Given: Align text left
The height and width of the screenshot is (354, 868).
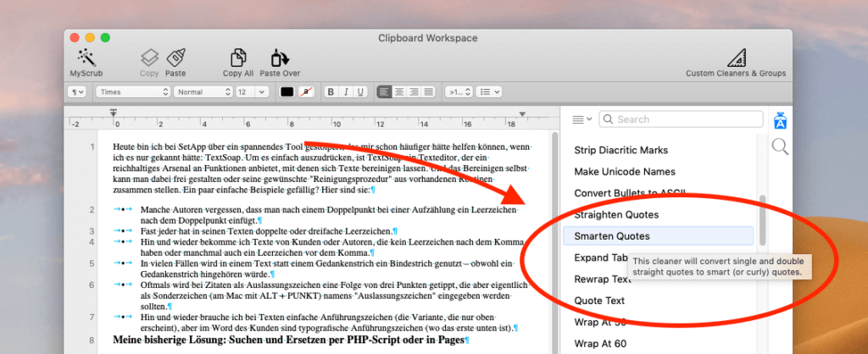Looking at the screenshot, I should point(384,91).
